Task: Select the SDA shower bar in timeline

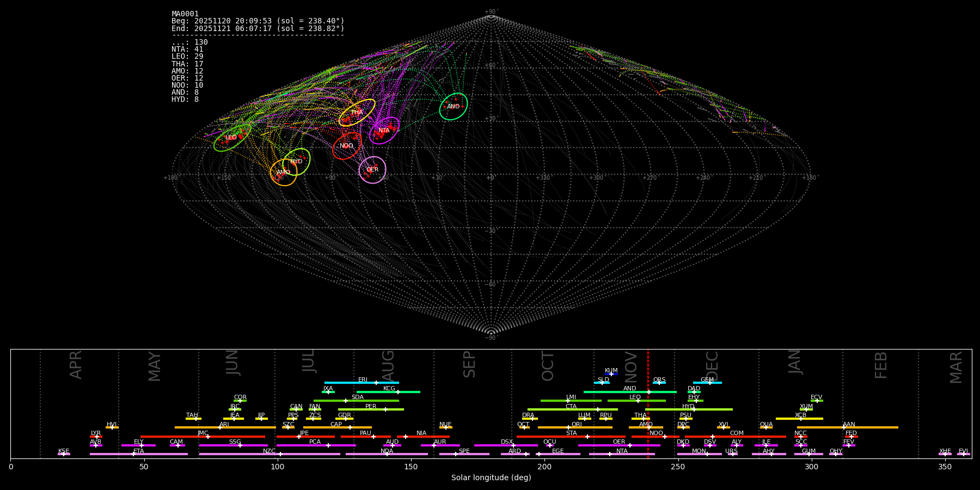Action: (356, 401)
